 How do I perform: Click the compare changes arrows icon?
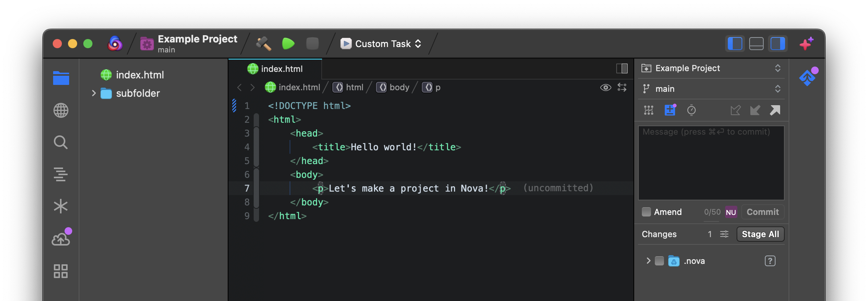pos(622,88)
